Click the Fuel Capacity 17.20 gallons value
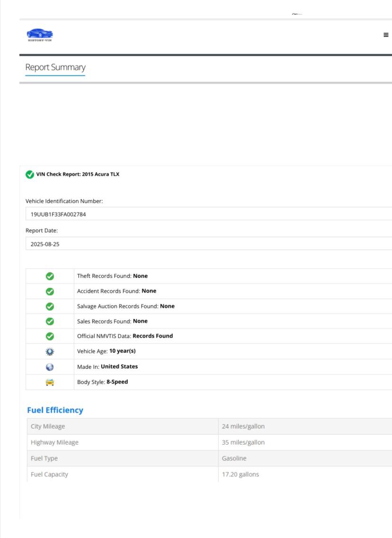 tap(241, 474)
